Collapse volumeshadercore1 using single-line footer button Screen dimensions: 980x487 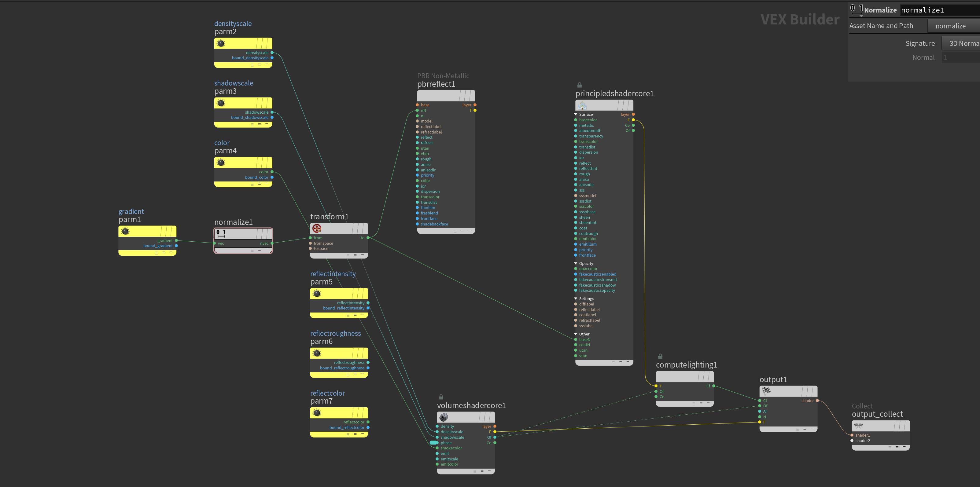(x=490, y=471)
